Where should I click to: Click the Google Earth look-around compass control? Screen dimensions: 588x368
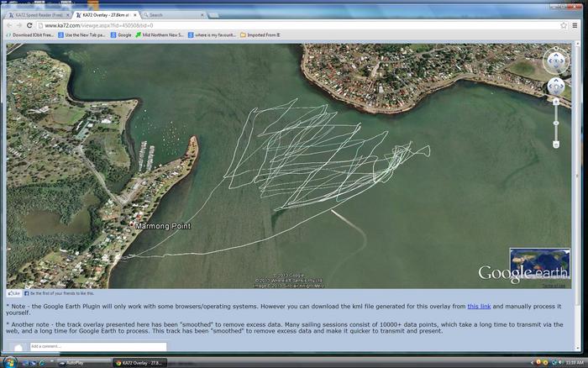[x=556, y=61]
